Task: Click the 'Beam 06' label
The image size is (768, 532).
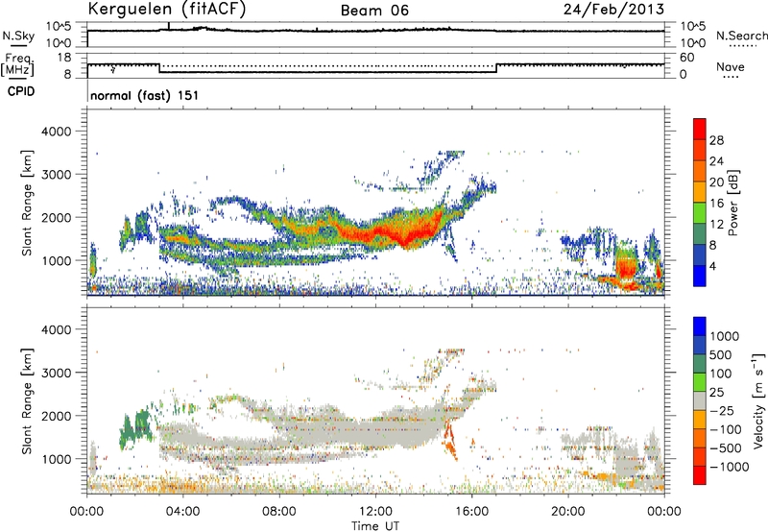Action: click(374, 11)
